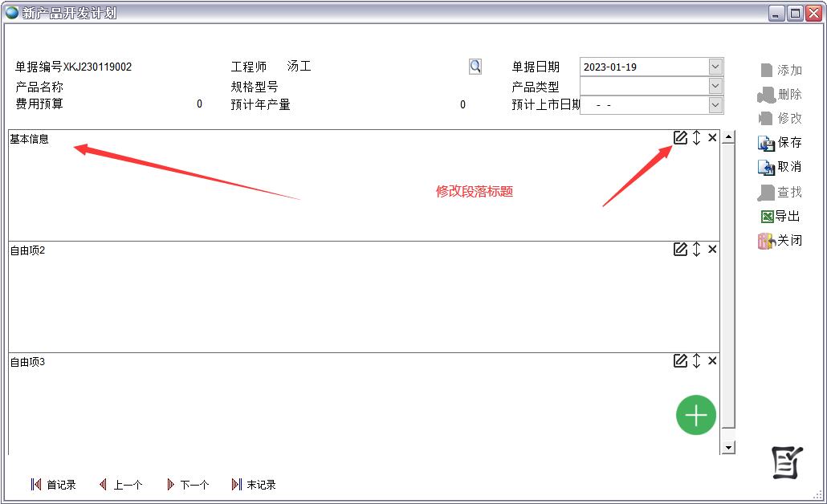Click the 取消 cancel button
This screenshot has width=827, height=504.
(780, 167)
